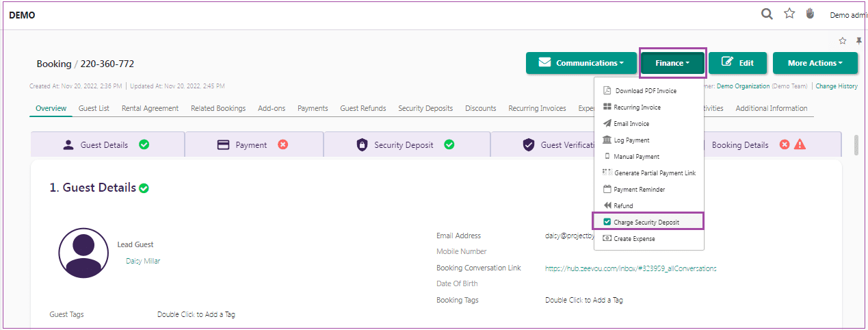Viewport: 868px width, 330px height.
Task: Click the shield lock icon on Security Deposit step
Action: [363, 145]
